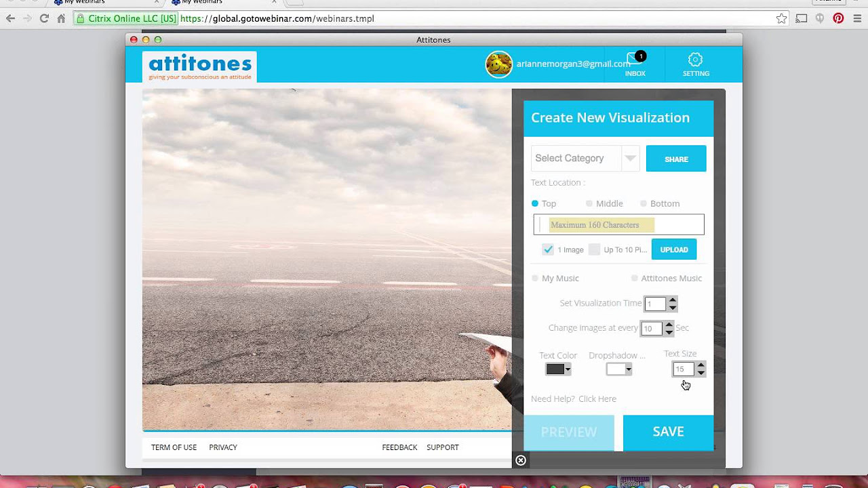
Task: Close the second My Webinars tab
Action: tap(274, 2)
